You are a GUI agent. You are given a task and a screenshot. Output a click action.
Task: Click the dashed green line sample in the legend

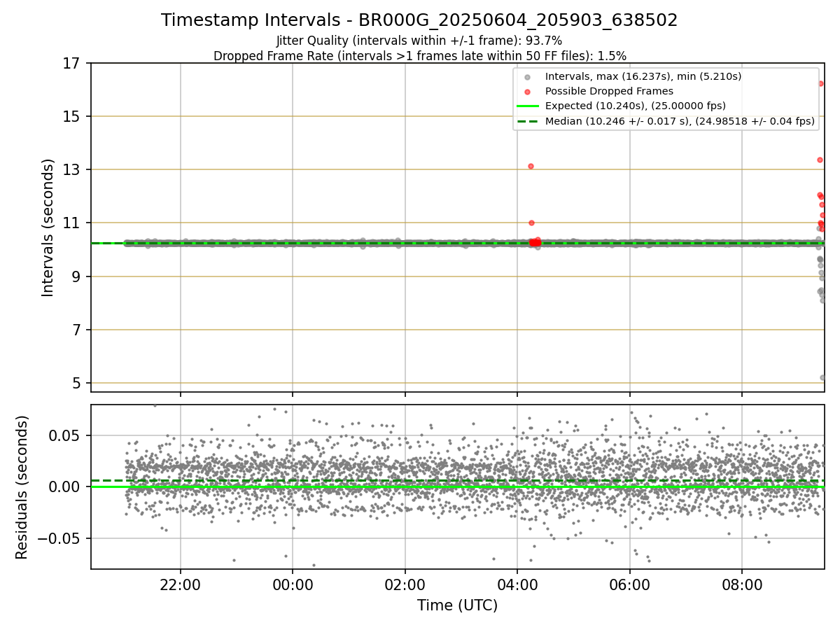click(x=528, y=121)
